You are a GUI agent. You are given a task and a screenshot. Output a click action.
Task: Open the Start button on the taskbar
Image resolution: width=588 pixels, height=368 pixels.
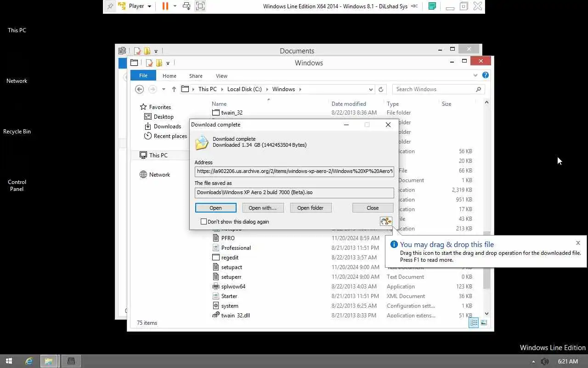click(9, 361)
